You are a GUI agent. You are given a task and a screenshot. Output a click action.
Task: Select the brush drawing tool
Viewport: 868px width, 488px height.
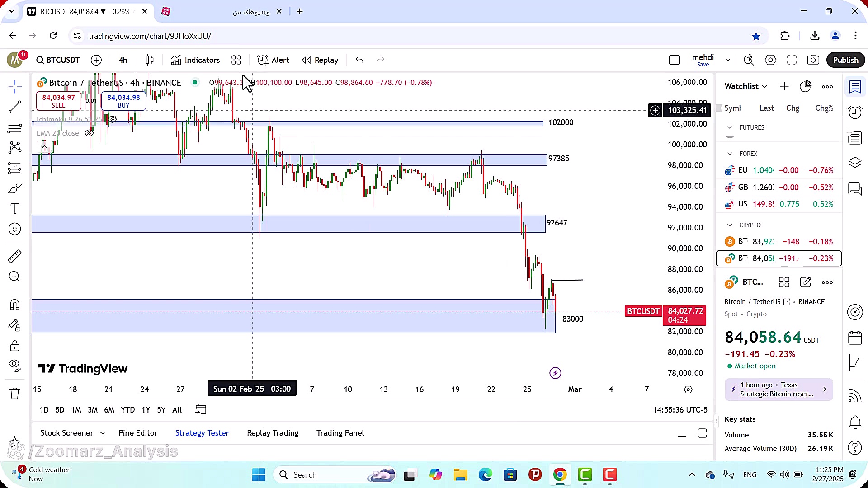14,188
